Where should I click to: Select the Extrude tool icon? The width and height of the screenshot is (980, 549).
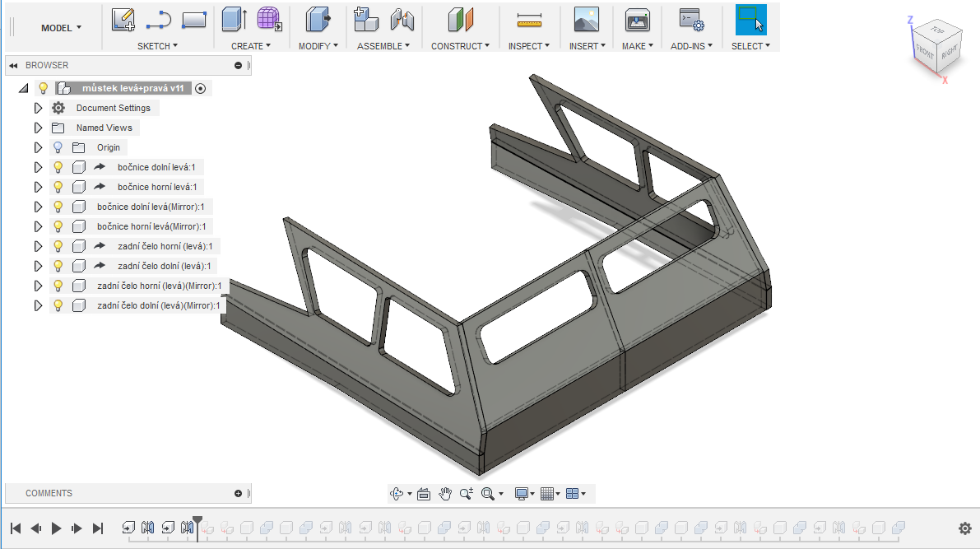pyautogui.click(x=235, y=19)
